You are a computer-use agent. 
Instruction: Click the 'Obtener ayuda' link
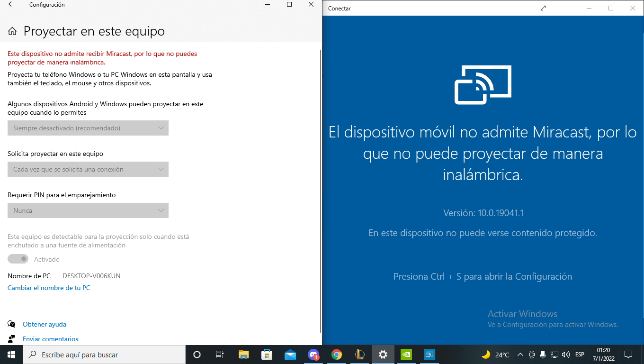coord(45,324)
